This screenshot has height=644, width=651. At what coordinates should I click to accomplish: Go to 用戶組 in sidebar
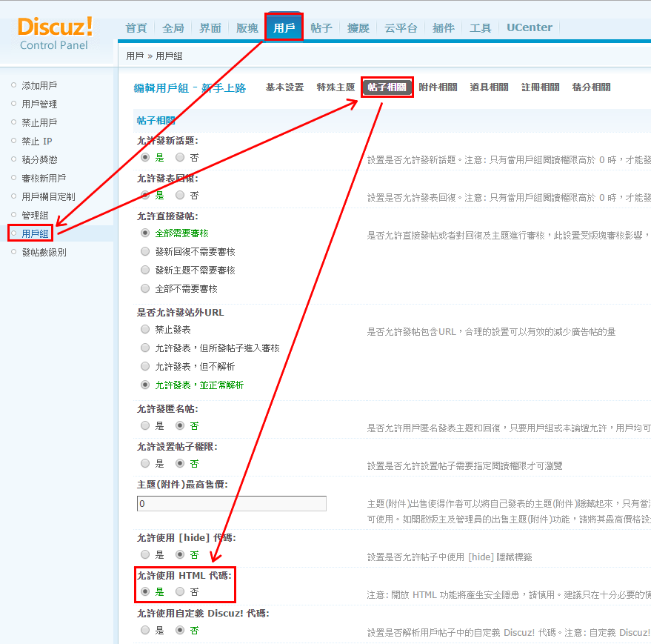click(35, 233)
